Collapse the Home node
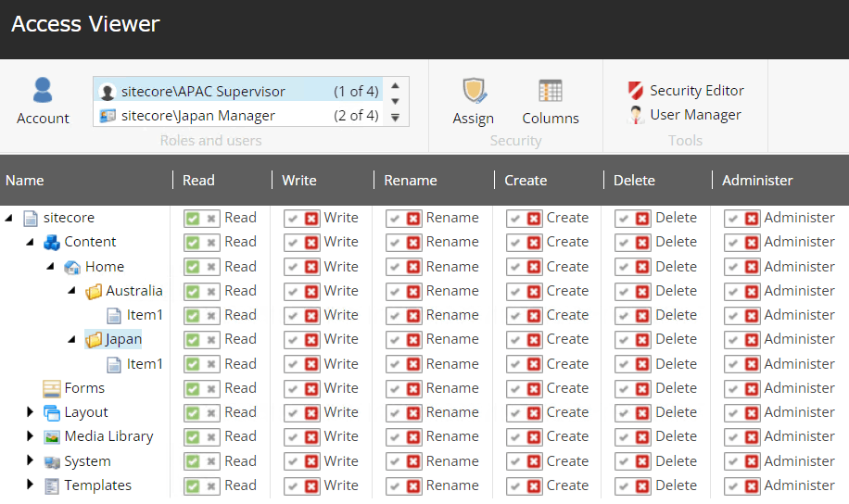 50,266
